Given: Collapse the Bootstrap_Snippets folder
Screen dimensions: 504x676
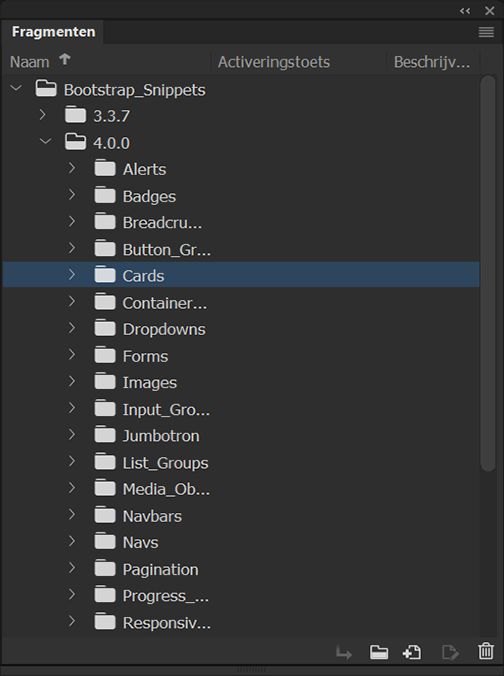Looking at the screenshot, I should tap(16, 88).
